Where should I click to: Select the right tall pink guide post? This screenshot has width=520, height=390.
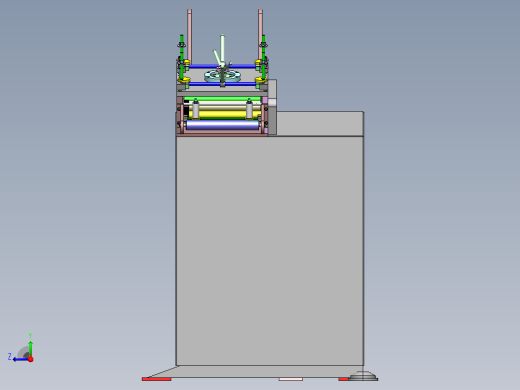260,35
